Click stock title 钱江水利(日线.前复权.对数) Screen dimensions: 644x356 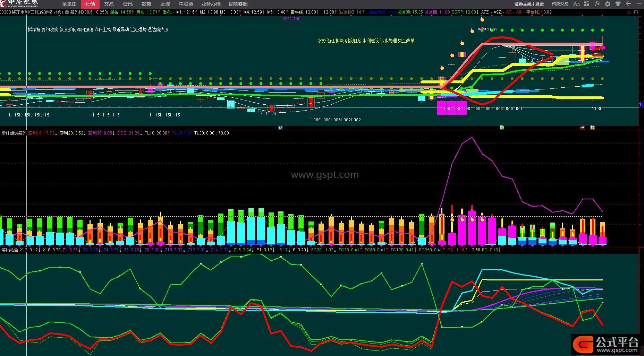click(x=37, y=12)
